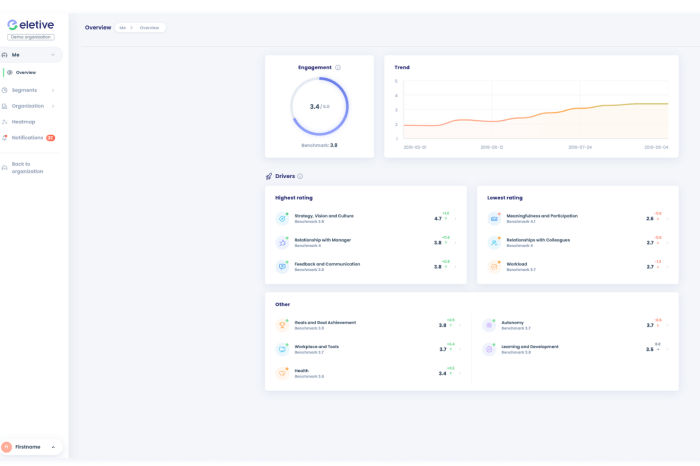Expand the Segments sidebar menu
Image resolution: width=700 pixels, height=466 pixels.
pyautogui.click(x=53, y=90)
